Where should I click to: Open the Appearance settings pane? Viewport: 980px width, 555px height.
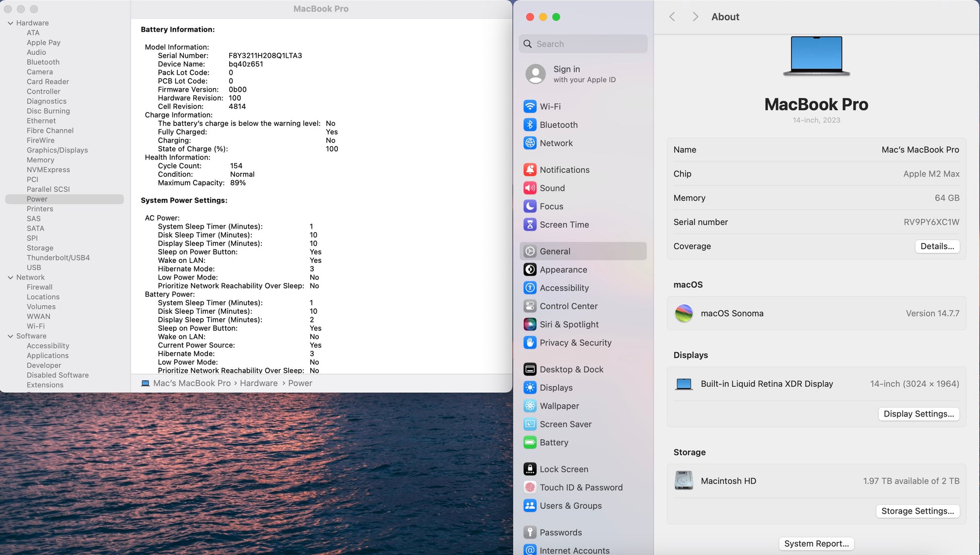[x=563, y=269]
